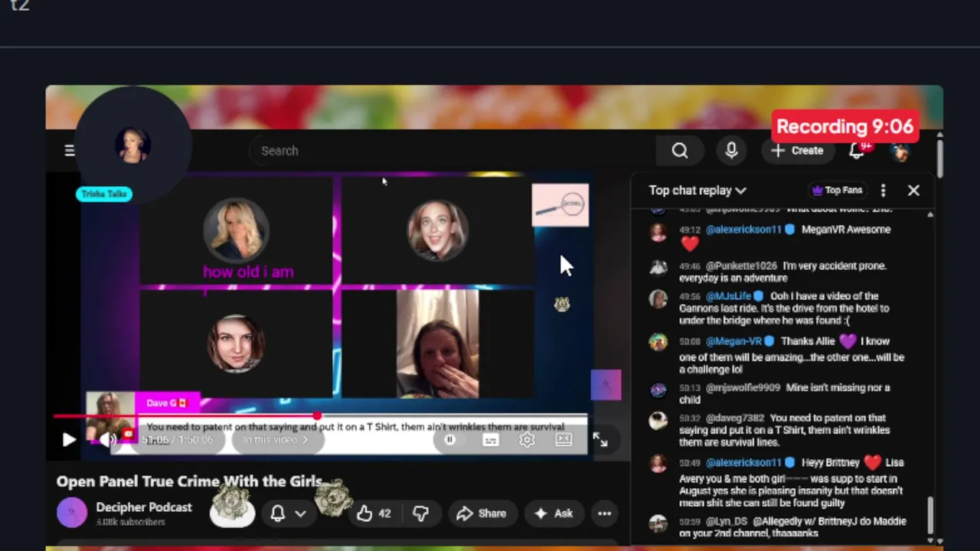Click the 'how old i am' caption text
This screenshot has width=980, height=551.
click(248, 272)
